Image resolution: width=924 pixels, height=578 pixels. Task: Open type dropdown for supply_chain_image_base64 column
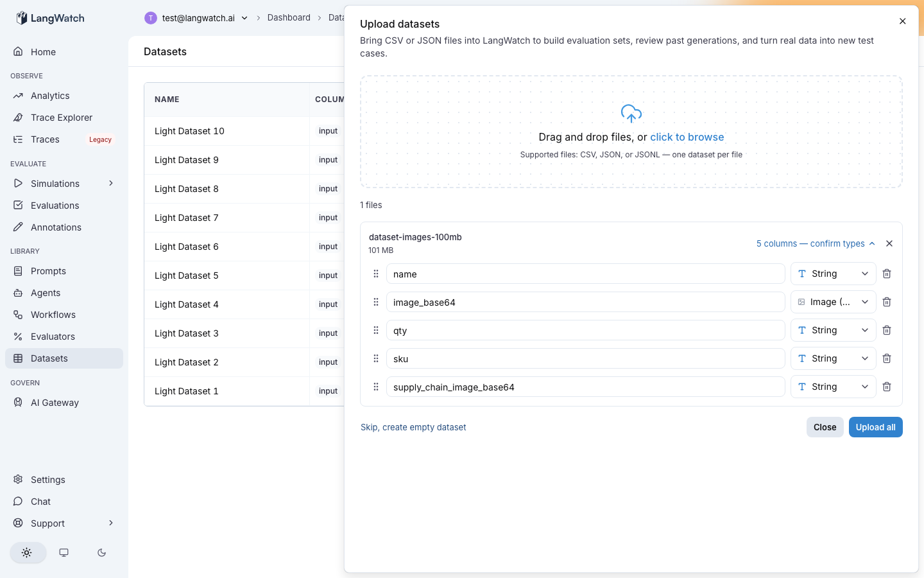pos(834,387)
